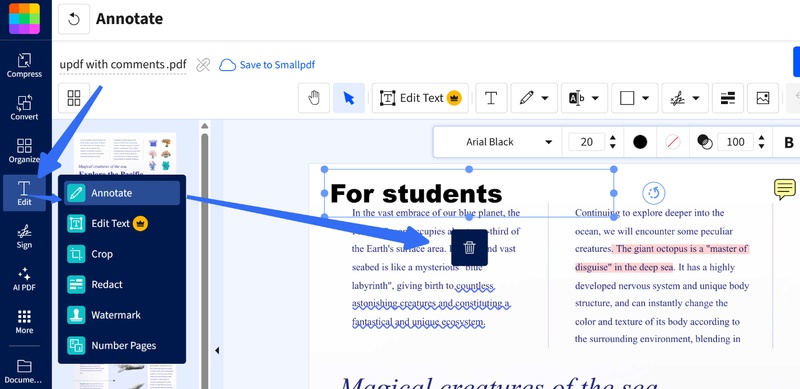
Task: Open the yellow comment note icon
Action: coord(784,189)
